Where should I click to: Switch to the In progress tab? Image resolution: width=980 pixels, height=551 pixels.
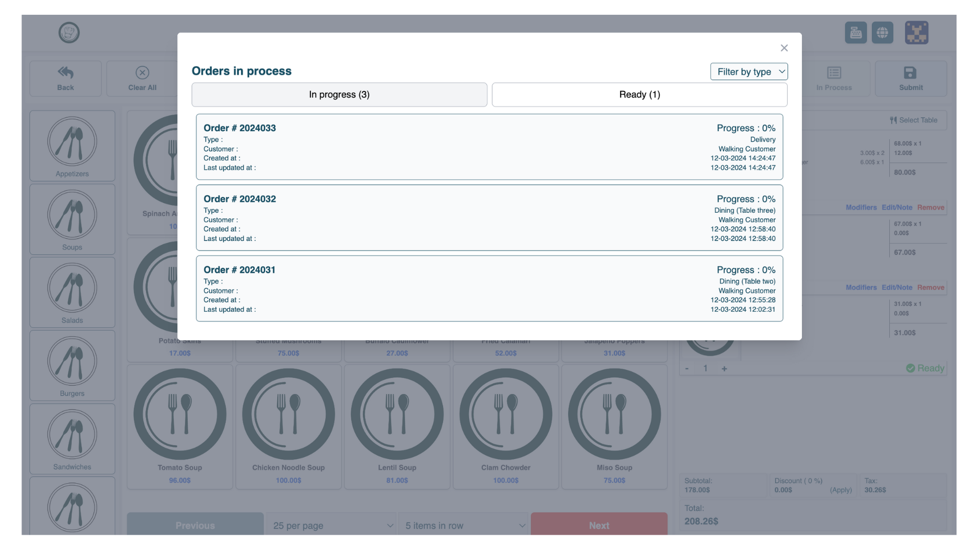pyautogui.click(x=339, y=94)
